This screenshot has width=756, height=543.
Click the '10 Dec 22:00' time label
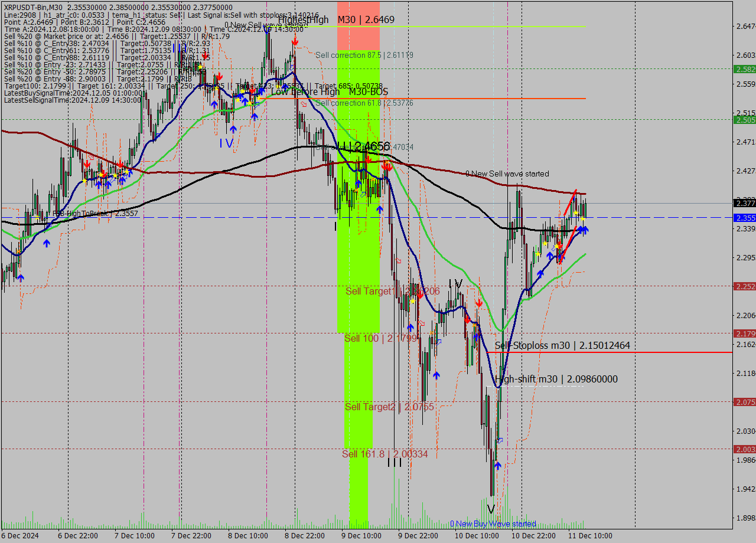534,536
